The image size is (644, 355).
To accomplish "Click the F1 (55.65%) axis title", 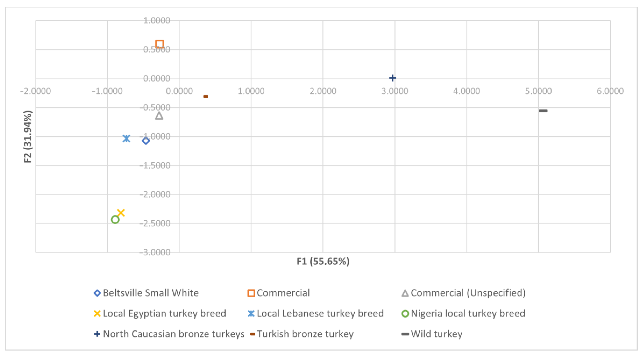I will click(x=323, y=261).
